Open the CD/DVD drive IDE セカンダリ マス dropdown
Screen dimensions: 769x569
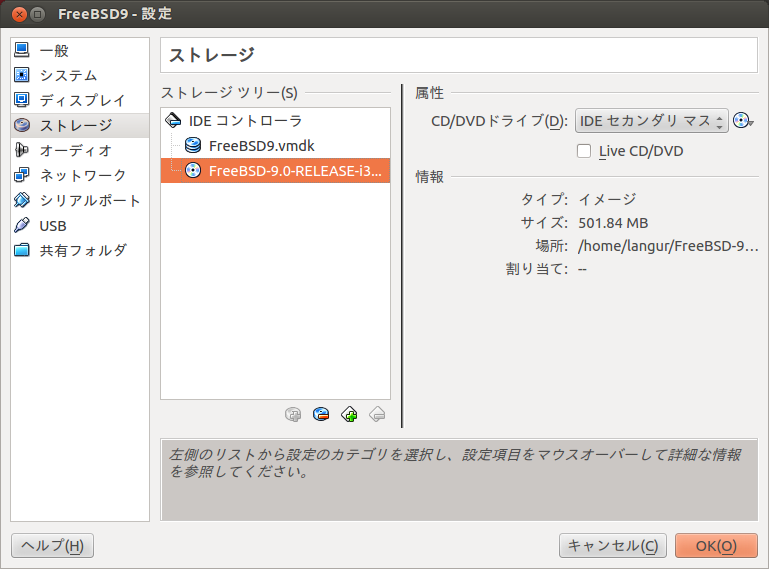click(x=651, y=121)
